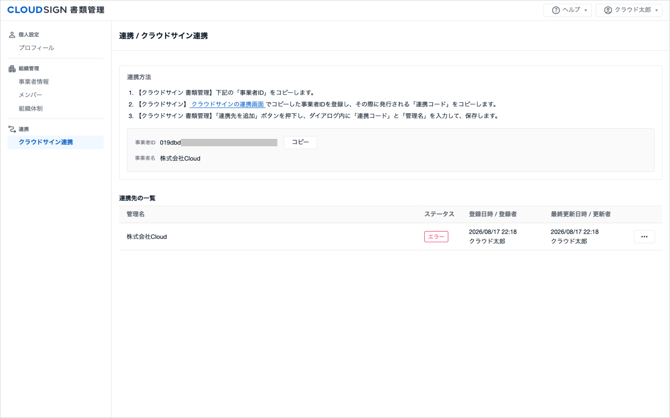This screenshot has height=418, width=670.
Task: Open 事業者情報 in the sidebar
Action: 34,82
